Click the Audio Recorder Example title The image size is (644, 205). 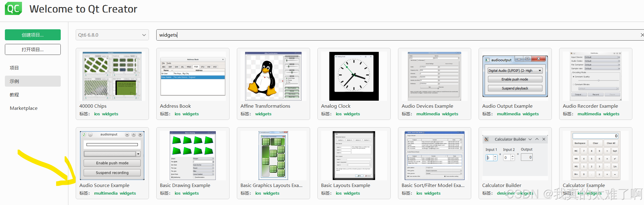point(590,106)
